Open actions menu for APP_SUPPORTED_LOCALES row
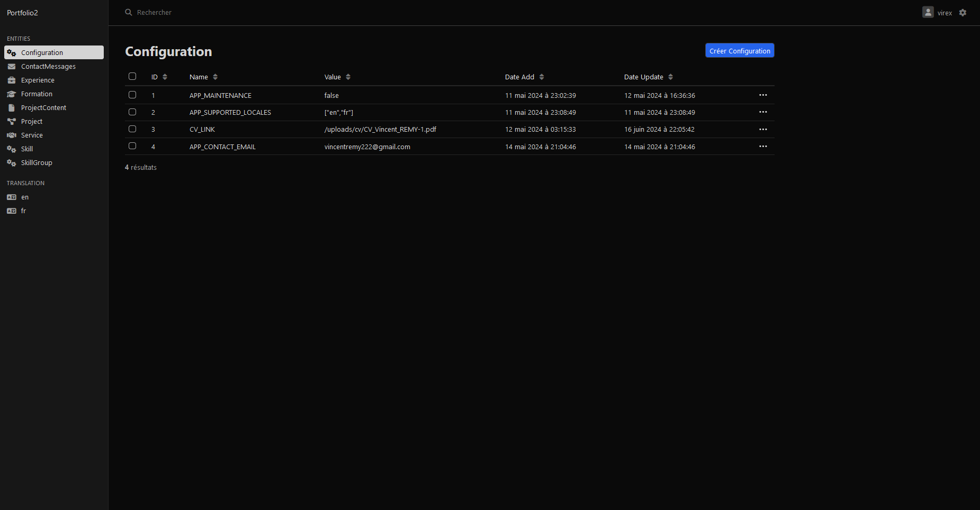The width and height of the screenshot is (980, 510). pos(763,112)
